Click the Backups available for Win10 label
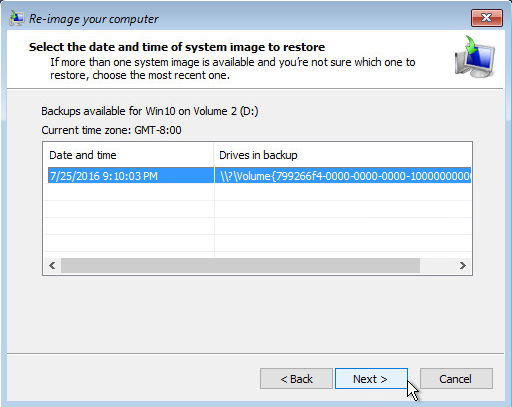This screenshot has width=512, height=407. tap(150, 111)
